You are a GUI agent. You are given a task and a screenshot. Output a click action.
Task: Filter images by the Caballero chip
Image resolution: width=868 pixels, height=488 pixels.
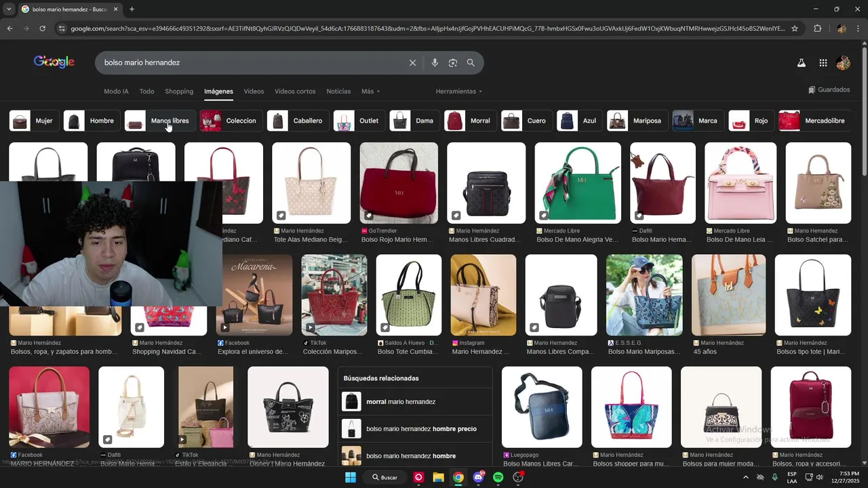coord(298,121)
